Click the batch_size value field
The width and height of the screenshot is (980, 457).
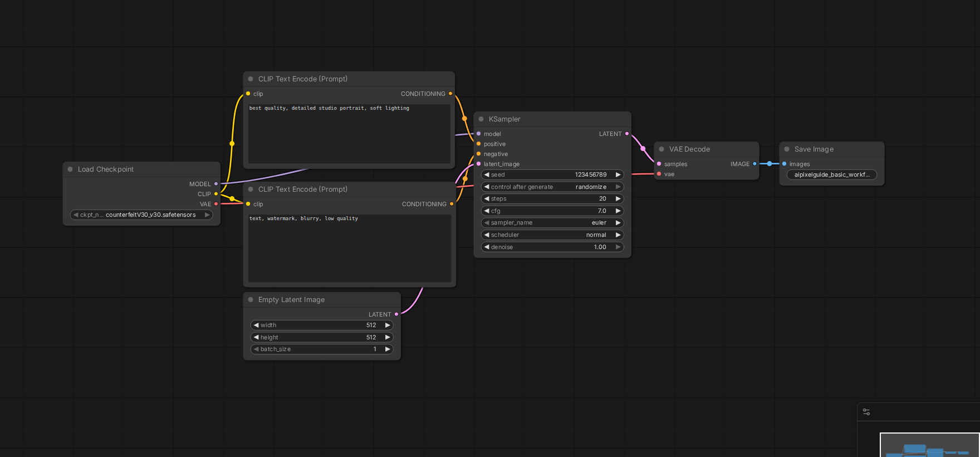coord(322,349)
